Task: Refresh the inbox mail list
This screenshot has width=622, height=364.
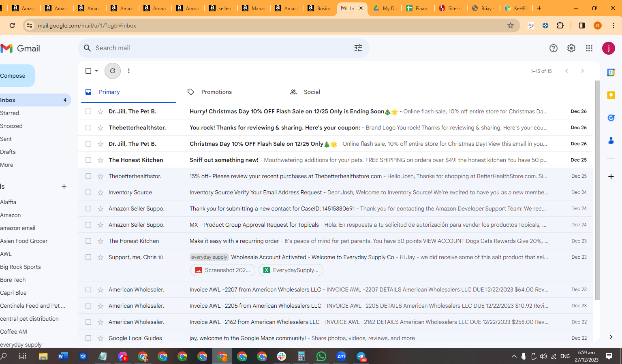Action: coord(113,71)
